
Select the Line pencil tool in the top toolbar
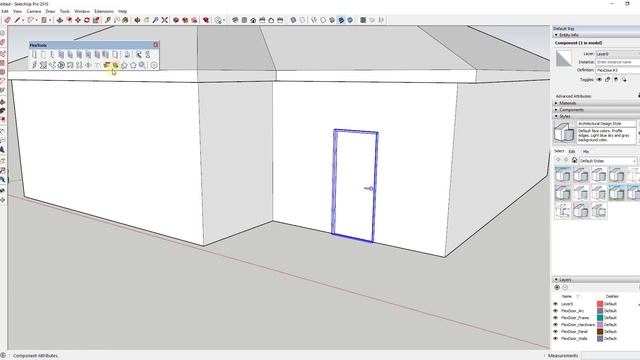17,20
